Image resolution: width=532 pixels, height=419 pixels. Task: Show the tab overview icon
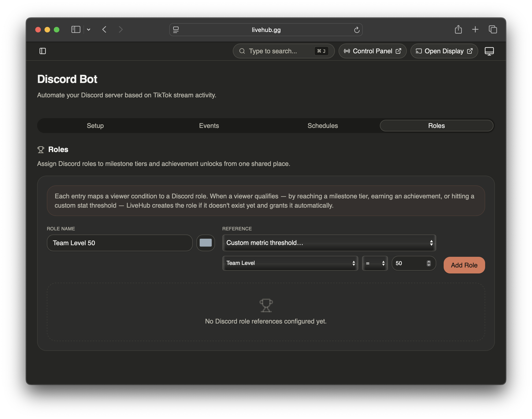[493, 29]
